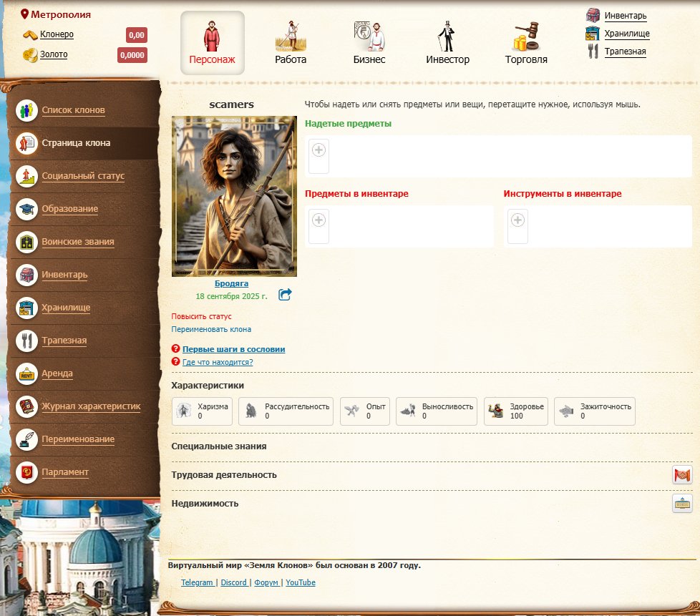Open the top-right Инвентарь link
700x616 pixels.
[x=626, y=16]
